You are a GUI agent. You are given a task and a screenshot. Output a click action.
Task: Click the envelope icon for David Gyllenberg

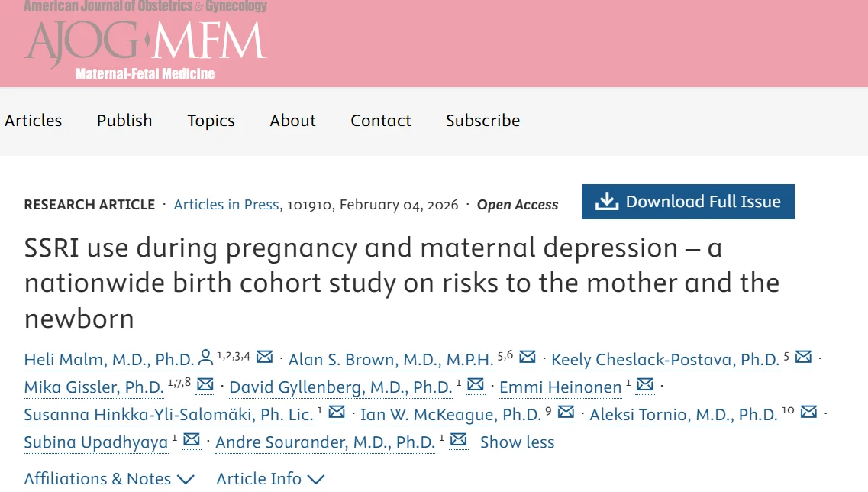coord(476,384)
